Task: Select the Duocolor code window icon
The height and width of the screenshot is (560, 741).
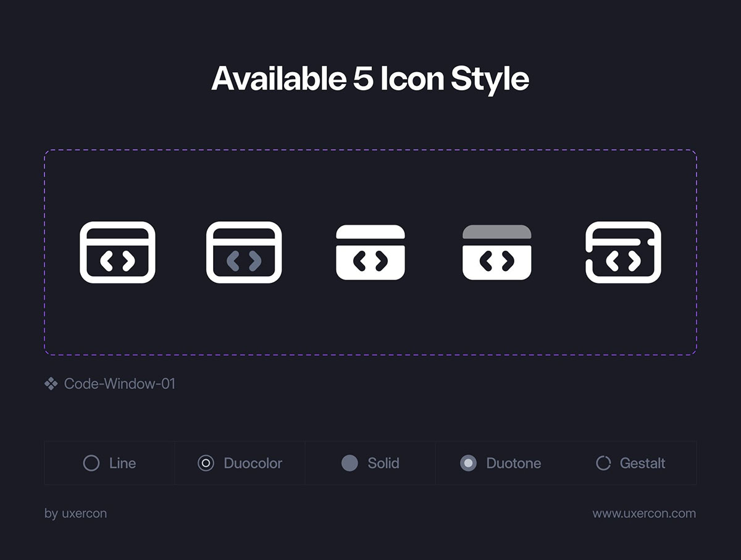Action: pyautogui.click(x=244, y=253)
